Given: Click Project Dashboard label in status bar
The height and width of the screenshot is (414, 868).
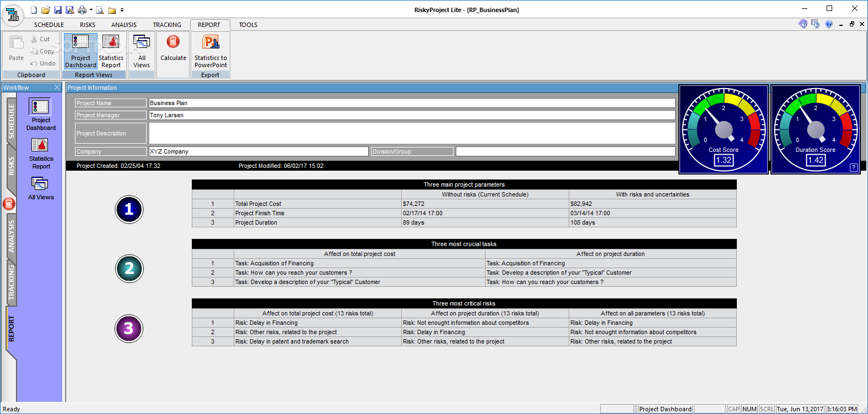Looking at the screenshot, I should (665, 409).
